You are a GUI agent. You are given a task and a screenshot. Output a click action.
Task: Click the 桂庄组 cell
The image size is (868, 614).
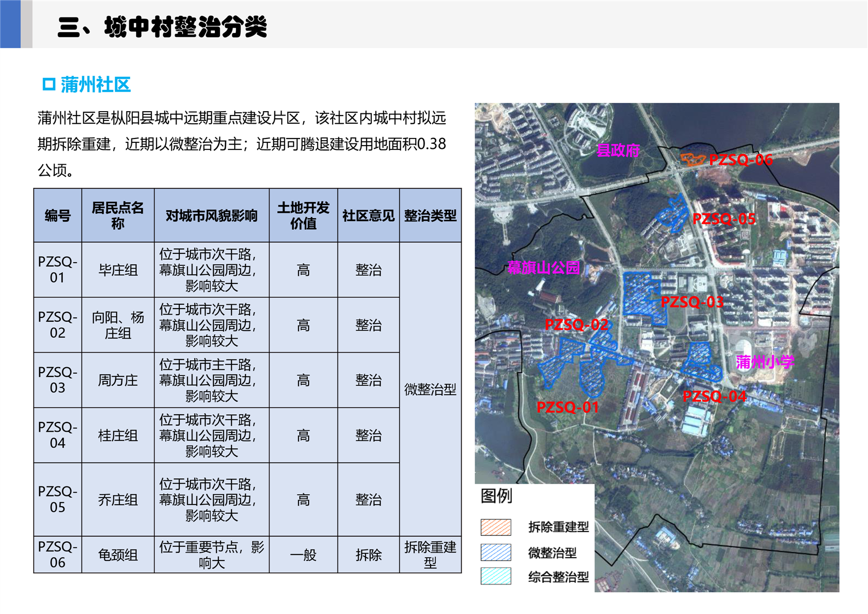coord(118,436)
